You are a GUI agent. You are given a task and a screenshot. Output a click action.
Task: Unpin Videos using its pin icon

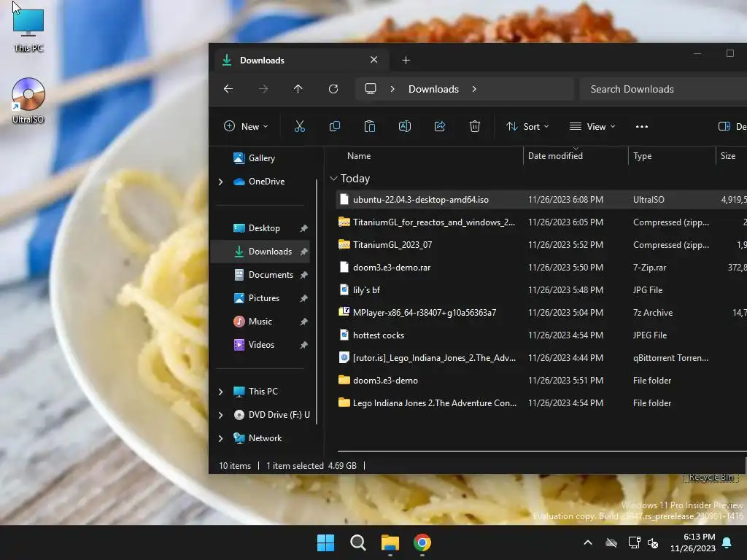pos(303,345)
